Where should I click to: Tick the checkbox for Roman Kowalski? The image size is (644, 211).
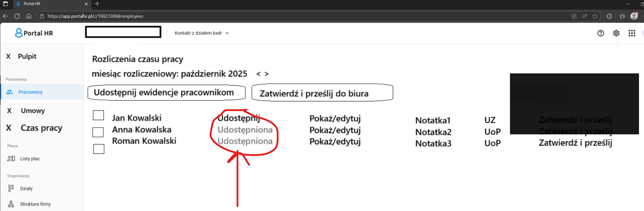(x=99, y=149)
